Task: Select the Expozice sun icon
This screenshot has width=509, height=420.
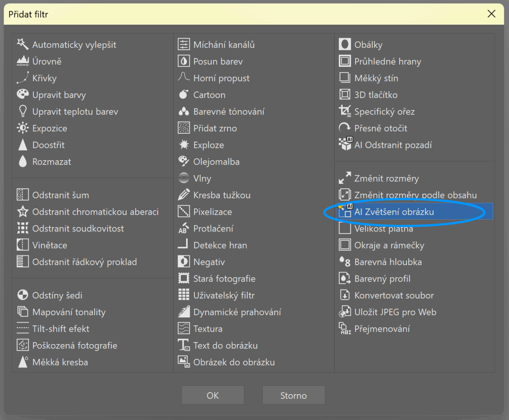Action: [23, 128]
